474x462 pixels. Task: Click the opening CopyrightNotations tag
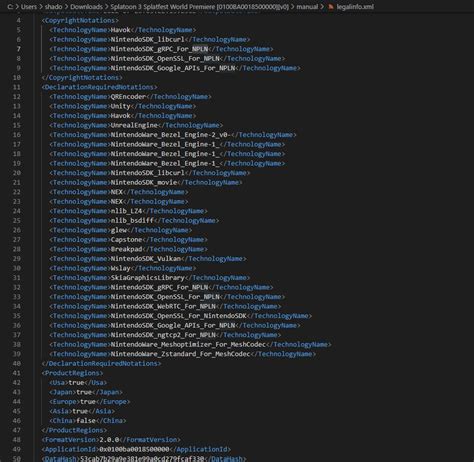80,20
